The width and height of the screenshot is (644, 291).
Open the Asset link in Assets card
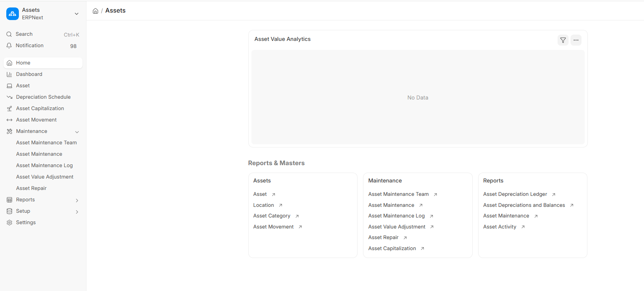[x=260, y=194]
